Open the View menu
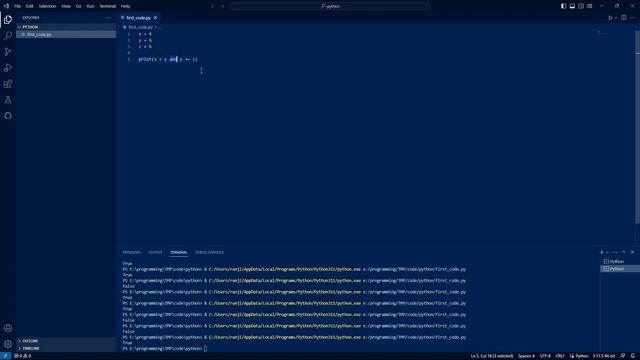The width and height of the screenshot is (640, 360). [x=66, y=6]
